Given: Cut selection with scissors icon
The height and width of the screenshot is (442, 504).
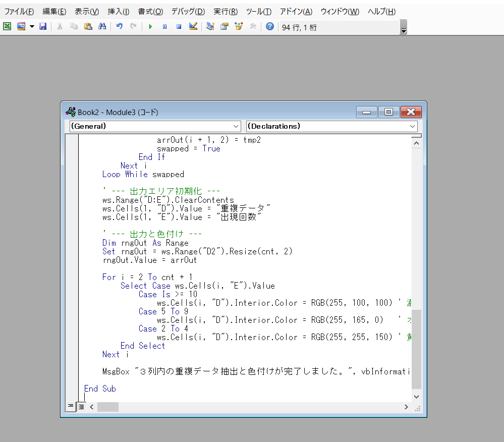Looking at the screenshot, I should coord(60,26).
